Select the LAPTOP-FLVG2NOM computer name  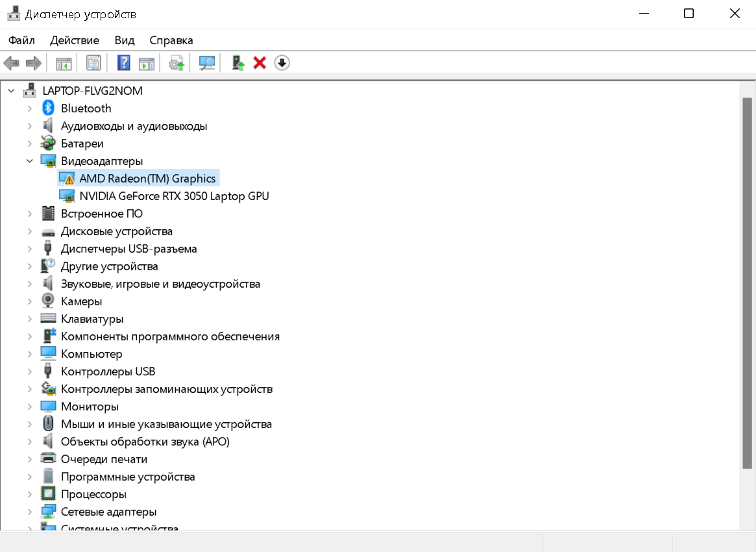(x=93, y=91)
